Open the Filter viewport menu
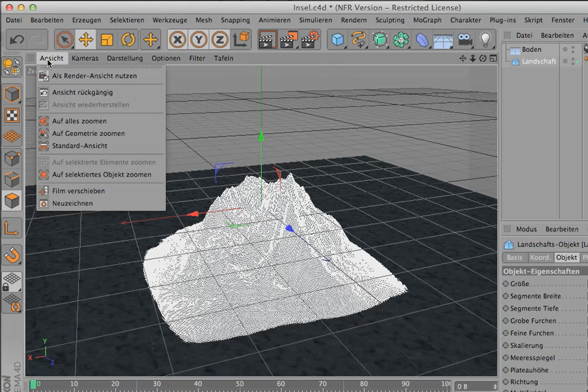 [197, 58]
